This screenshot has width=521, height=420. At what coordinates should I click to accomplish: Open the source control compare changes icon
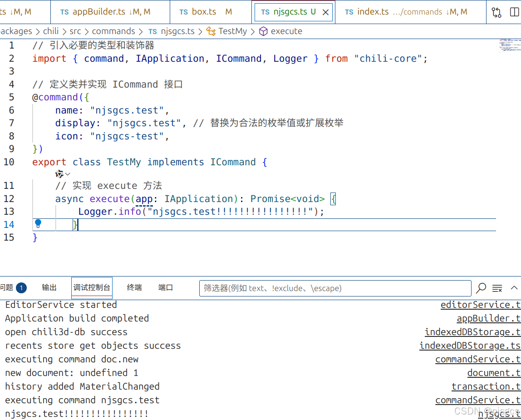point(496,12)
